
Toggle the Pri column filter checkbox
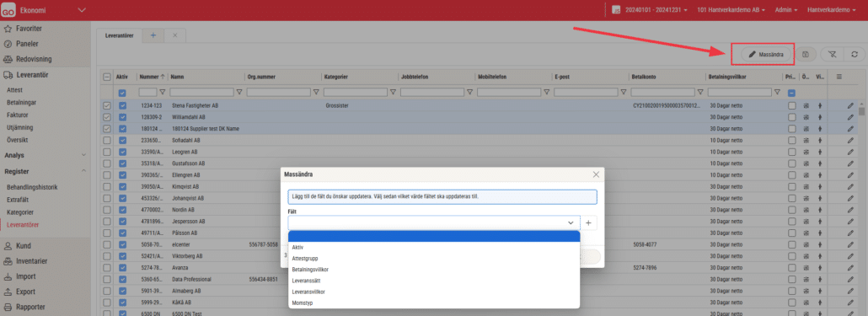tap(792, 93)
